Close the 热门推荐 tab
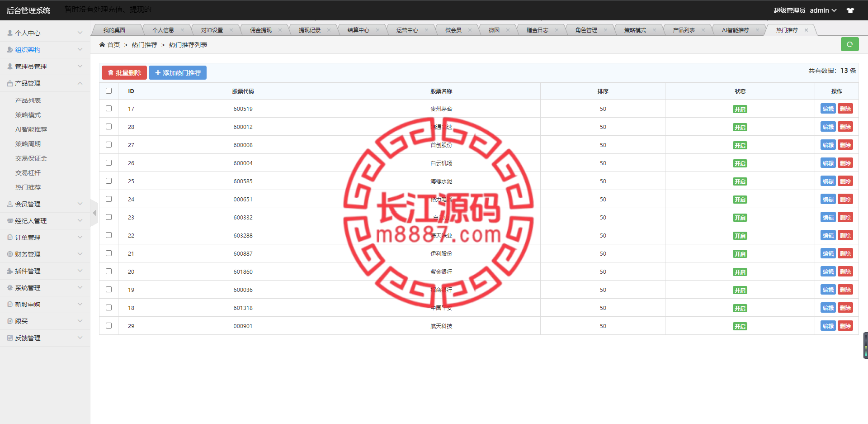 point(806,30)
